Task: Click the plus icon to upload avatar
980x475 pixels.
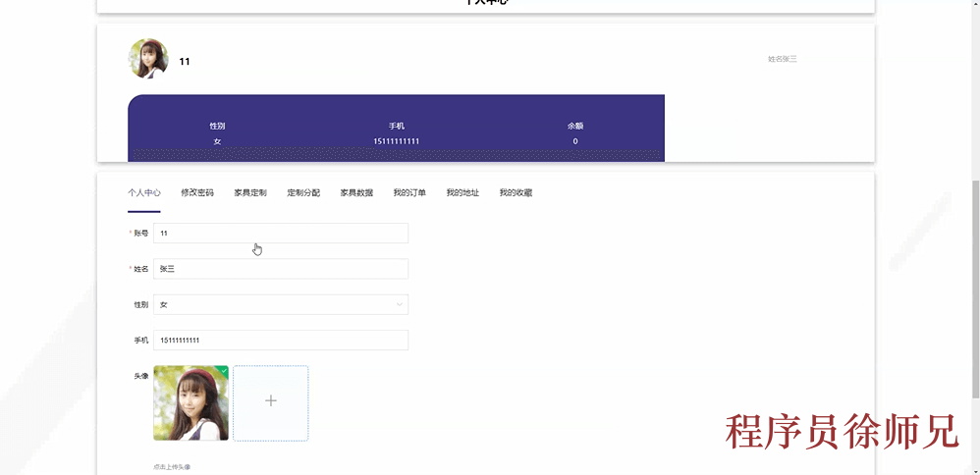Action: coord(271,401)
